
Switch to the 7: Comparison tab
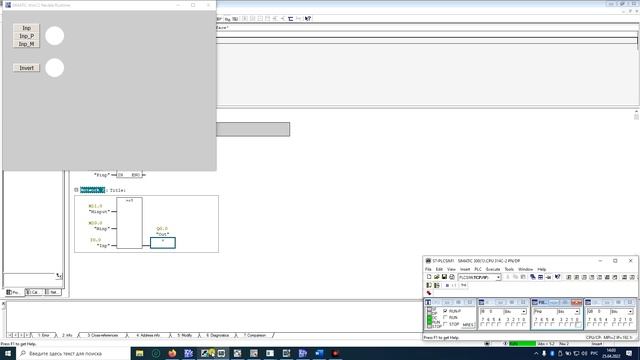255,335
